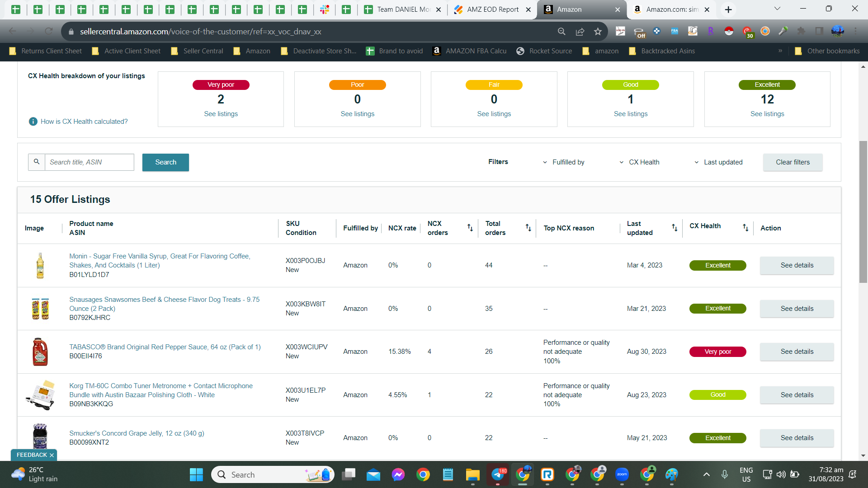The image size is (868, 488).
Task: Go back to the previous page
Action: click(x=12, y=31)
